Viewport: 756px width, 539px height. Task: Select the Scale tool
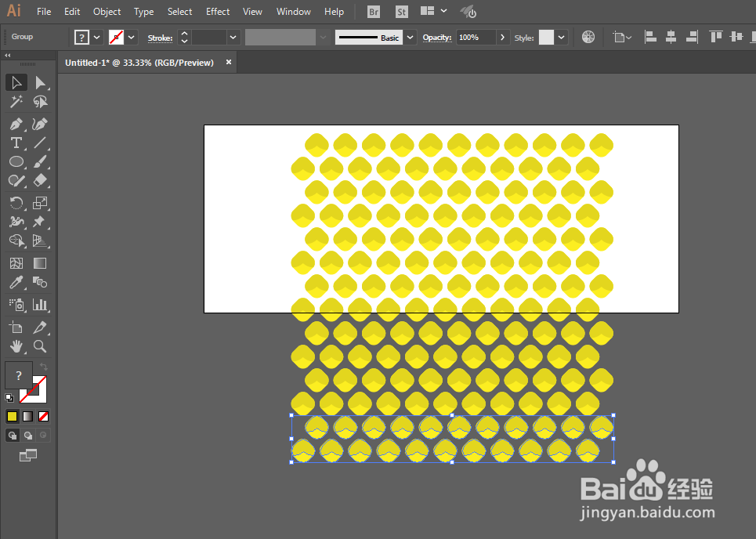click(40, 203)
